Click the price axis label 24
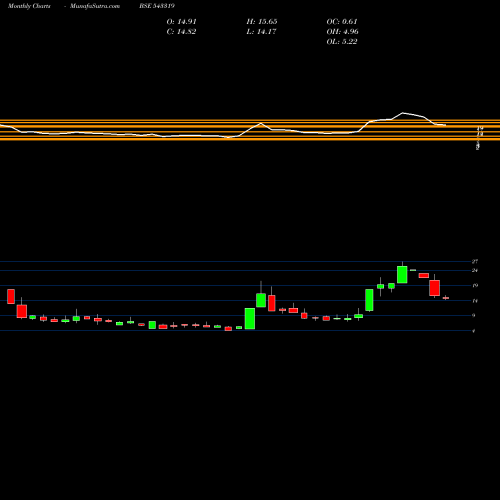The height and width of the screenshot is (500, 500). tap(475, 270)
